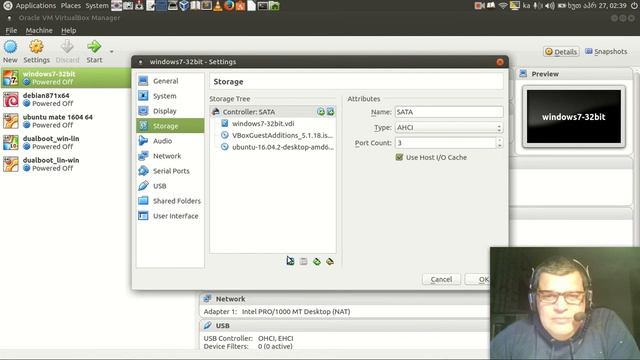
Task: Select the Storage settings category
Action: [170, 126]
